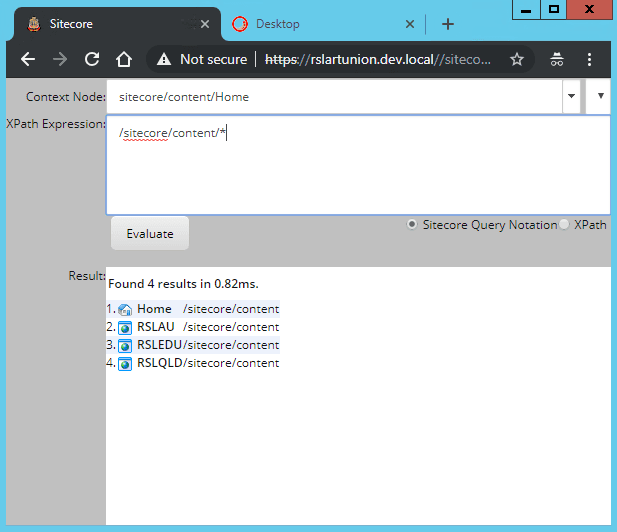Click the Not secure label text
617x532 pixels.
click(214, 59)
